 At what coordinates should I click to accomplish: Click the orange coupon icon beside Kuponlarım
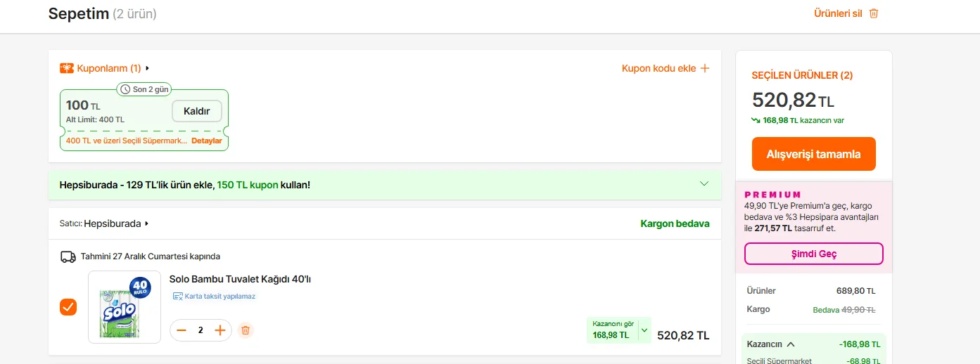67,68
